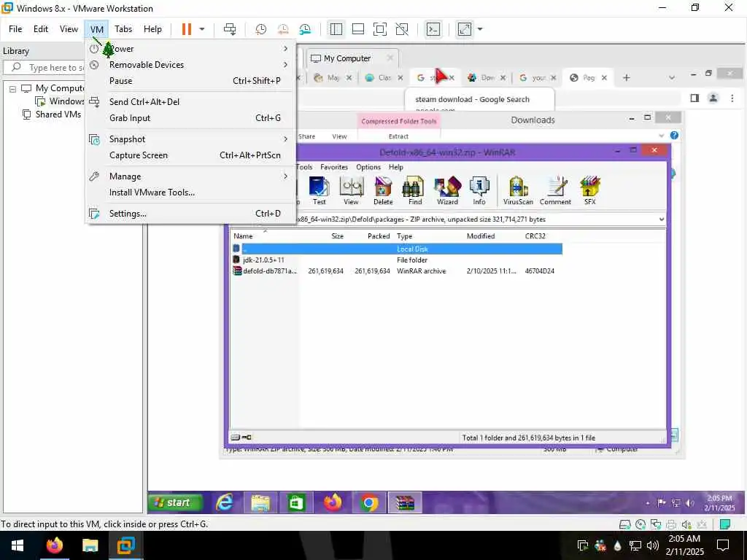Click the WinRAR SFX icon
The image size is (747, 560).
[x=589, y=190]
